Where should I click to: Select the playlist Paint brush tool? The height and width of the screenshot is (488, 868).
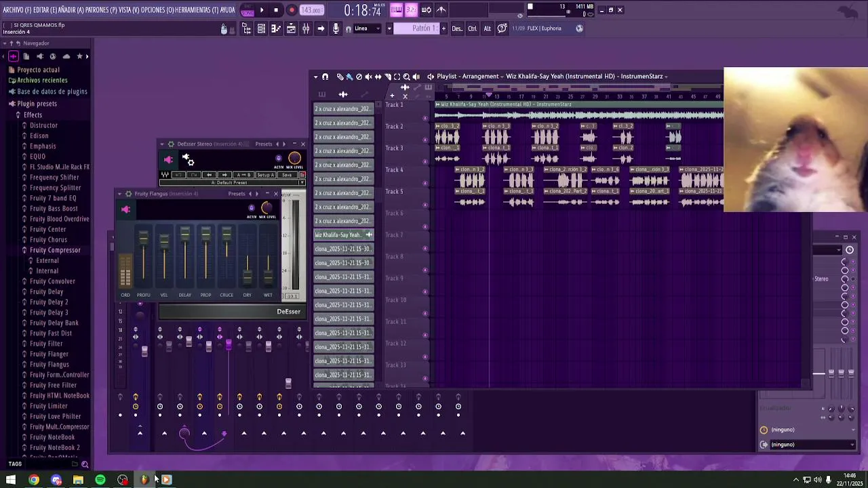(350, 77)
